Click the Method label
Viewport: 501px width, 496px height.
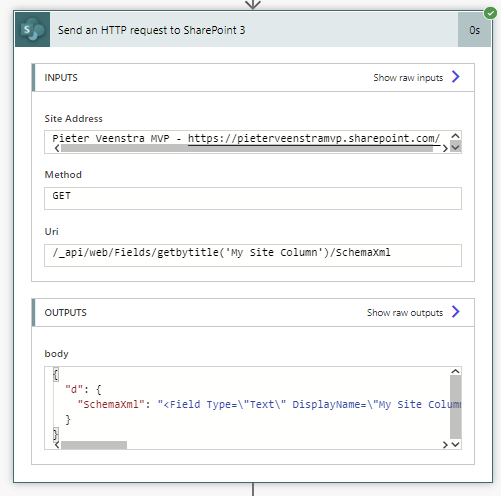[63, 175]
